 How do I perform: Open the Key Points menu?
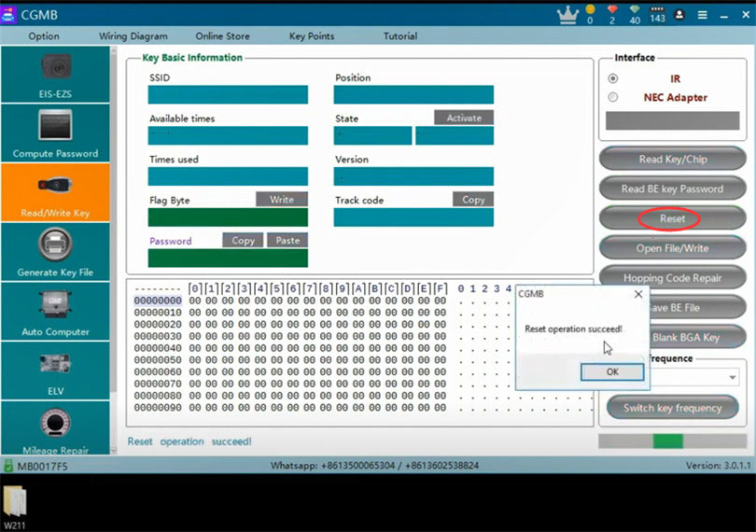tap(312, 36)
